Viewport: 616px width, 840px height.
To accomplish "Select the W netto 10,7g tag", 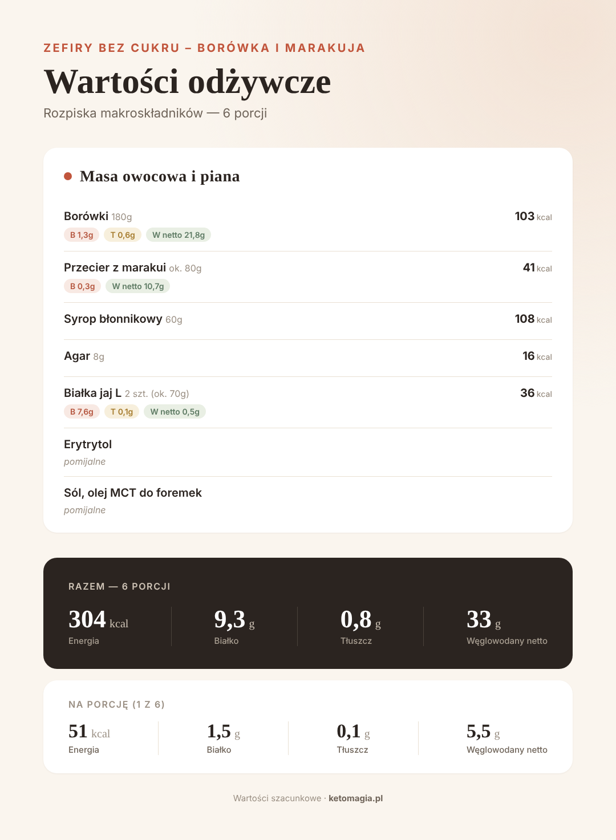I will point(138,286).
